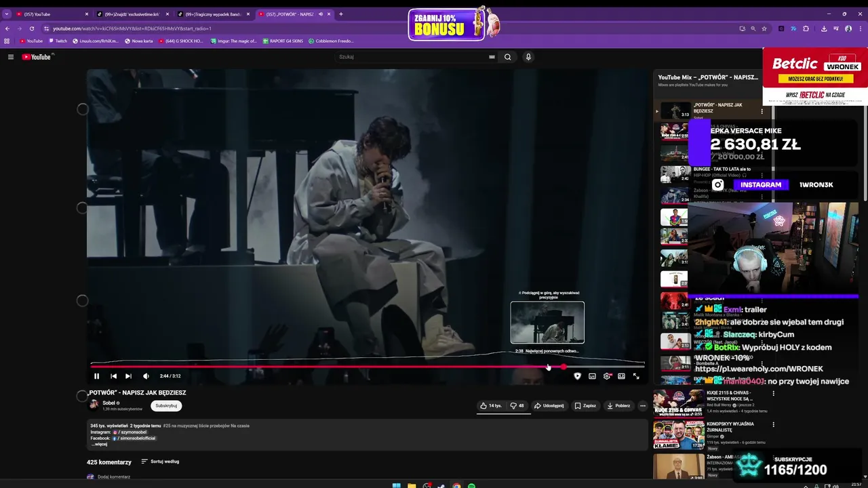868x488 pixels.
Task: Skip to previous video in player
Action: coord(113,376)
